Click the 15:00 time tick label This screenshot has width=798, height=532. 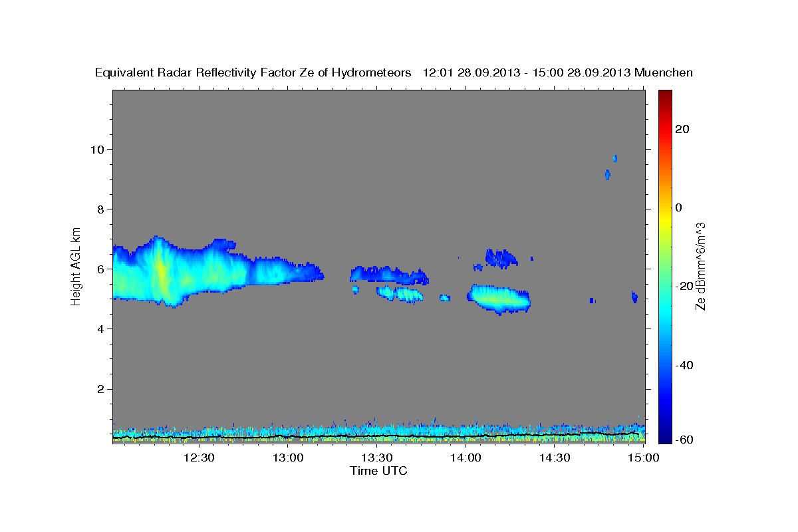click(x=644, y=458)
